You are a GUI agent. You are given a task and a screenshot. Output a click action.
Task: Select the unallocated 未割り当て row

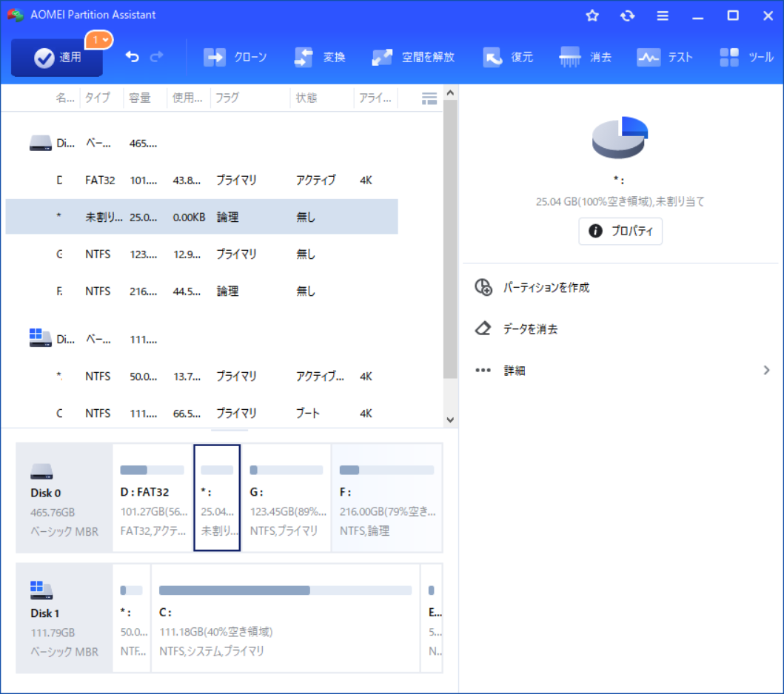201,217
